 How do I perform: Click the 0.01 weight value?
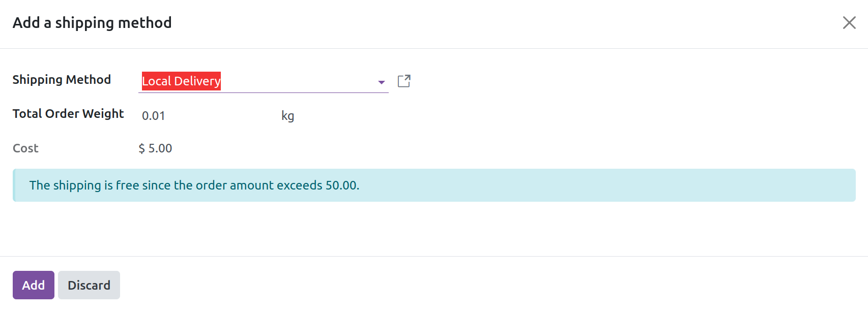(x=153, y=116)
